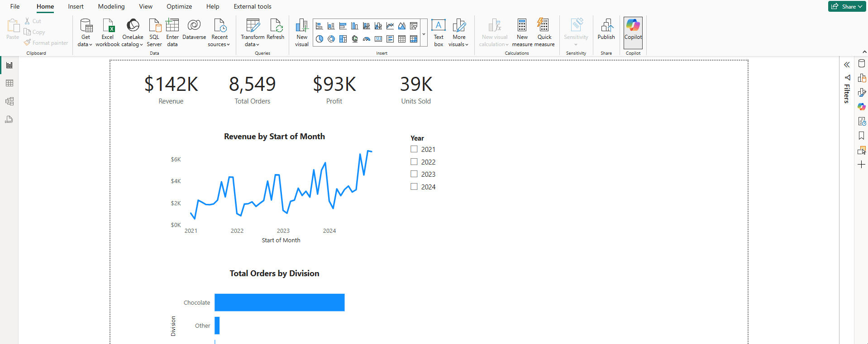Check the 2024 year slicer box

[x=414, y=187]
